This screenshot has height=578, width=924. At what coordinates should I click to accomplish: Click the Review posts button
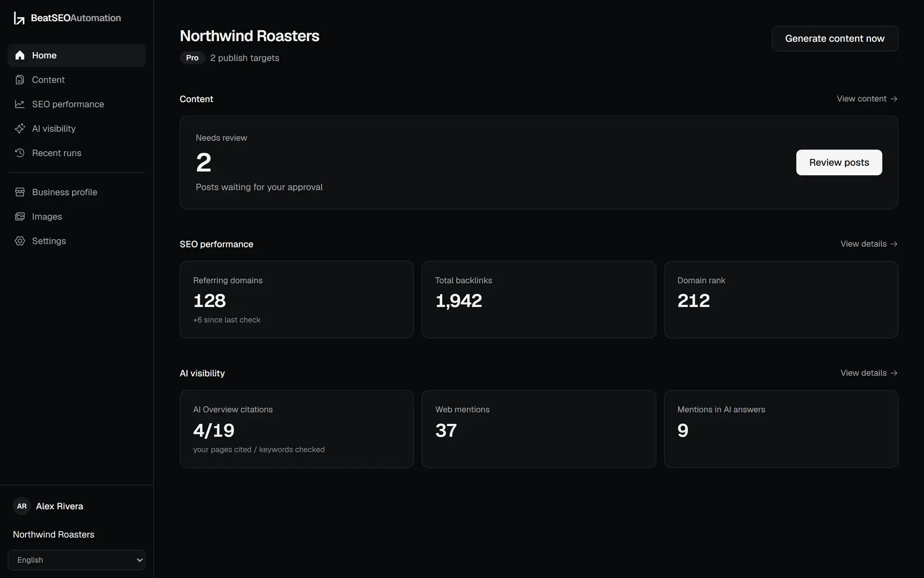tap(839, 163)
